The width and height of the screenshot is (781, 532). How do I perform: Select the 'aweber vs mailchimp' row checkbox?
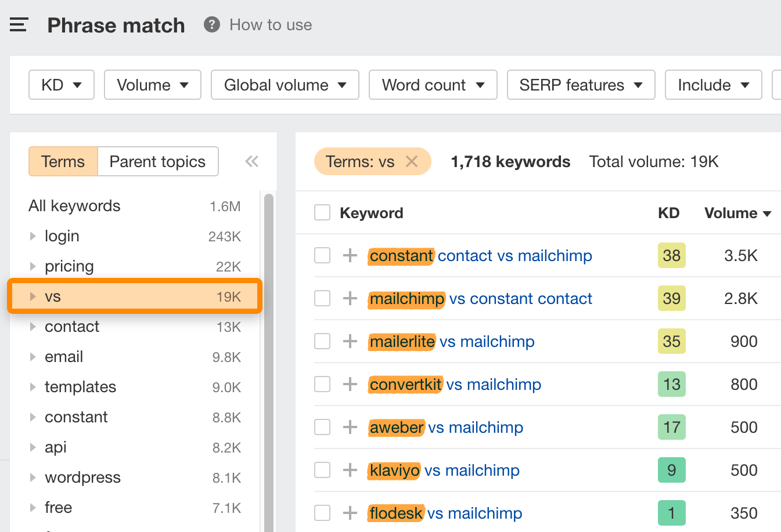(x=322, y=428)
